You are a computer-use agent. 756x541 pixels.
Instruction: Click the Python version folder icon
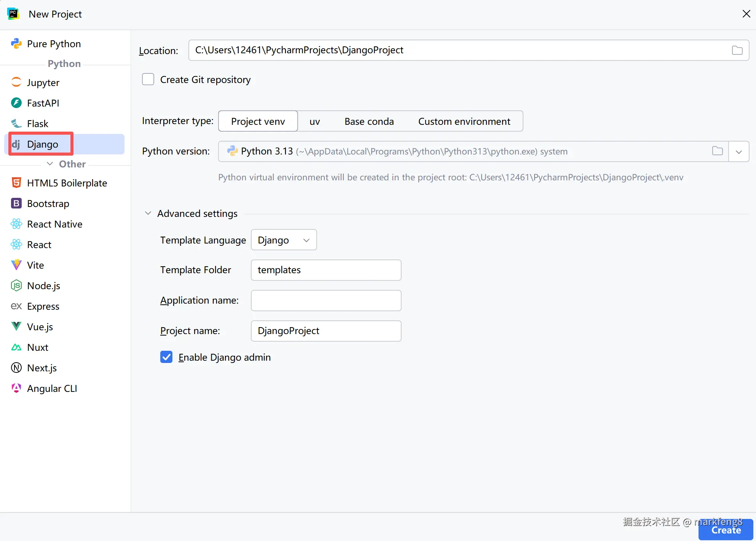(x=717, y=151)
